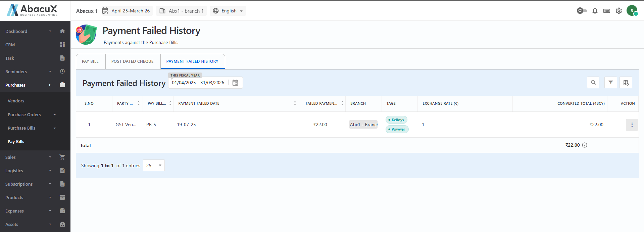Switch to the Pay Bill tab
The image size is (644, 232).
[90, 61]
